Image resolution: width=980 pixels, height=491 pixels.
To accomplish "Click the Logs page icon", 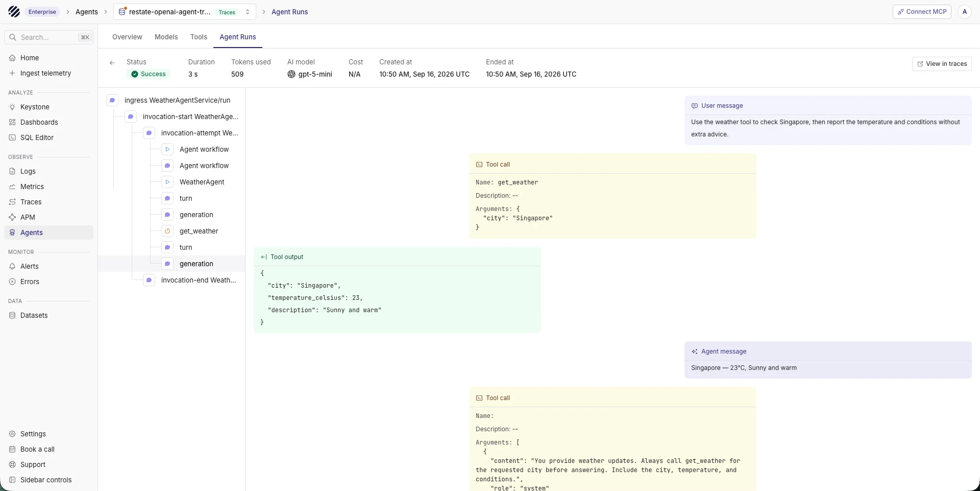I will (12, 171).
